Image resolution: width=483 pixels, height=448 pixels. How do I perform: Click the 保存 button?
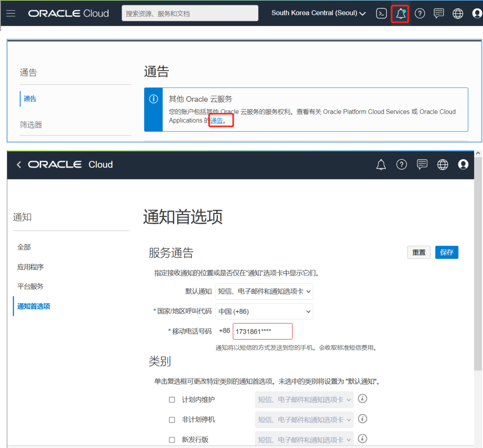coord(447,252)
